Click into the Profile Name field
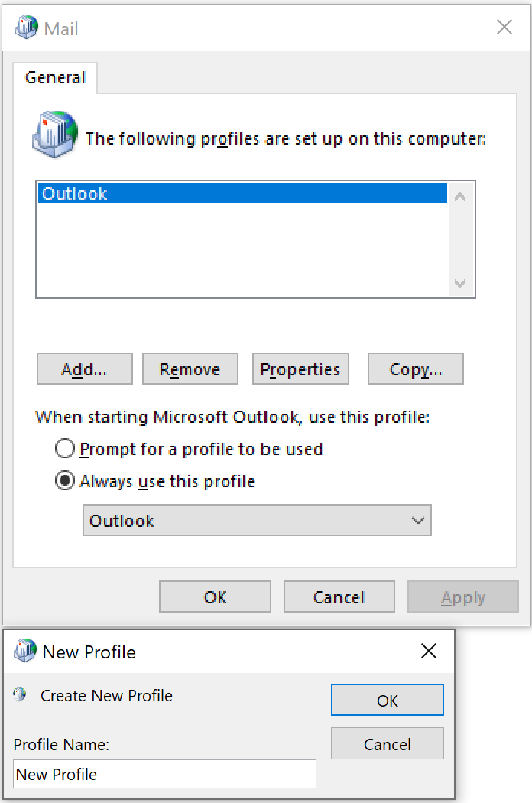This screenshot has height=803, width=532. coord(164,774)
